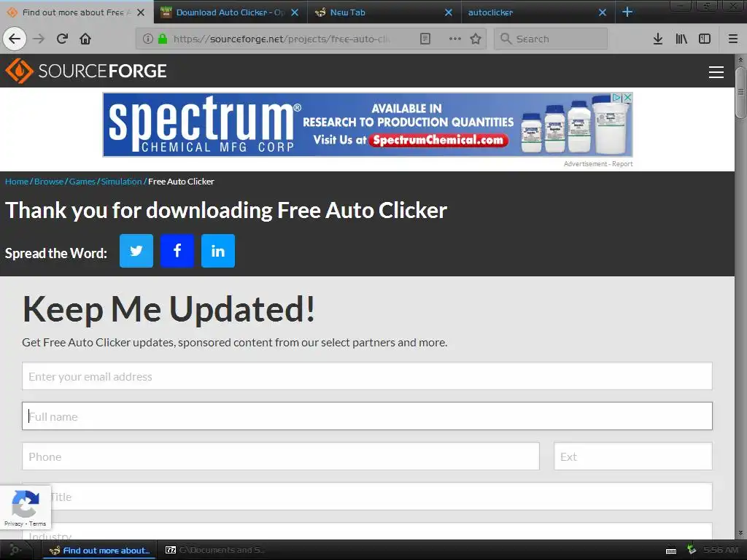The height and width of the screenshot is (560, 747).
Task: Click the green system tray icon
Action: coord(692,550)
